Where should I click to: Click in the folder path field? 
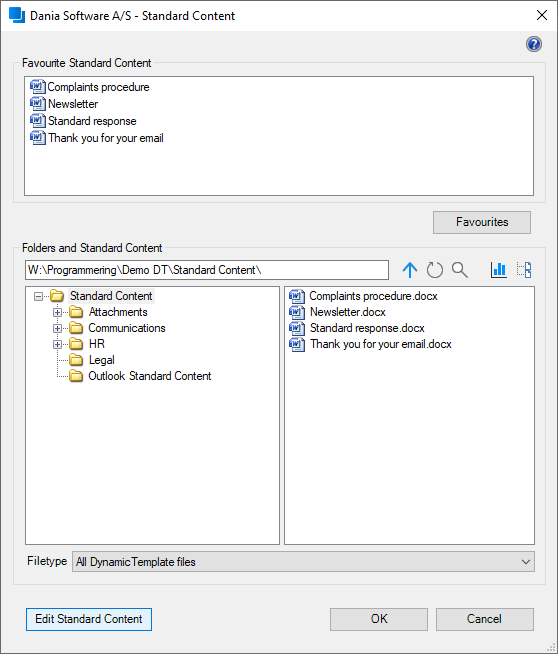207,270
